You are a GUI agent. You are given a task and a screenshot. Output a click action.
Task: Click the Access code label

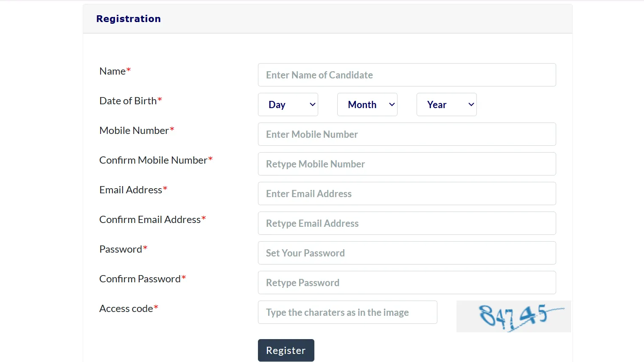[x=126, y=309]
